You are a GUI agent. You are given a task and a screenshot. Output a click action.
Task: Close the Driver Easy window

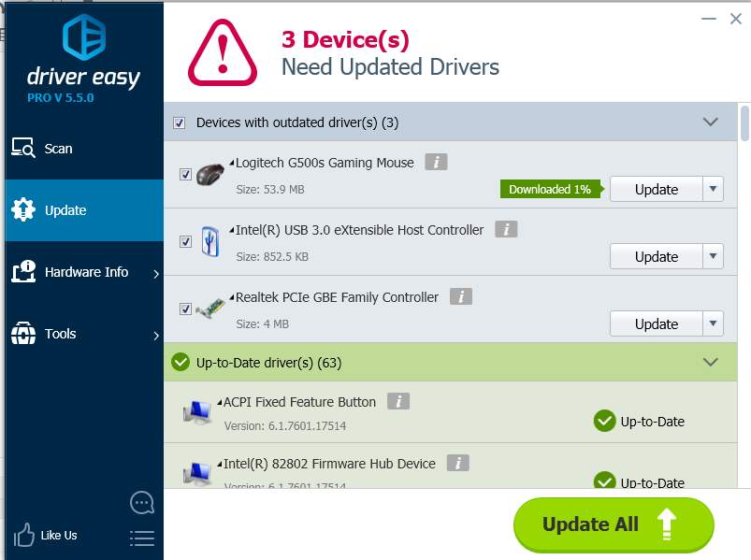click(x=736, y=19)
